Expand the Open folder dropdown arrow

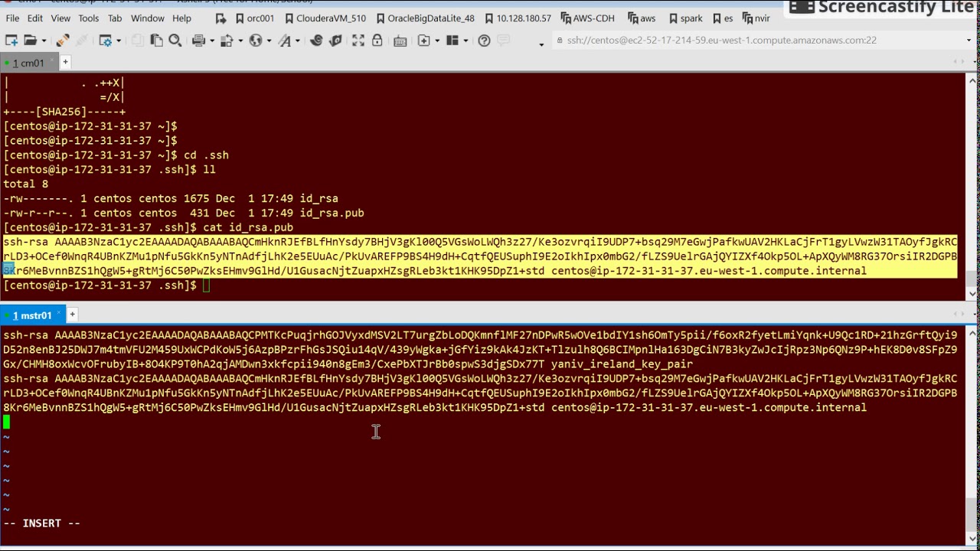click(x=44, y=41)
